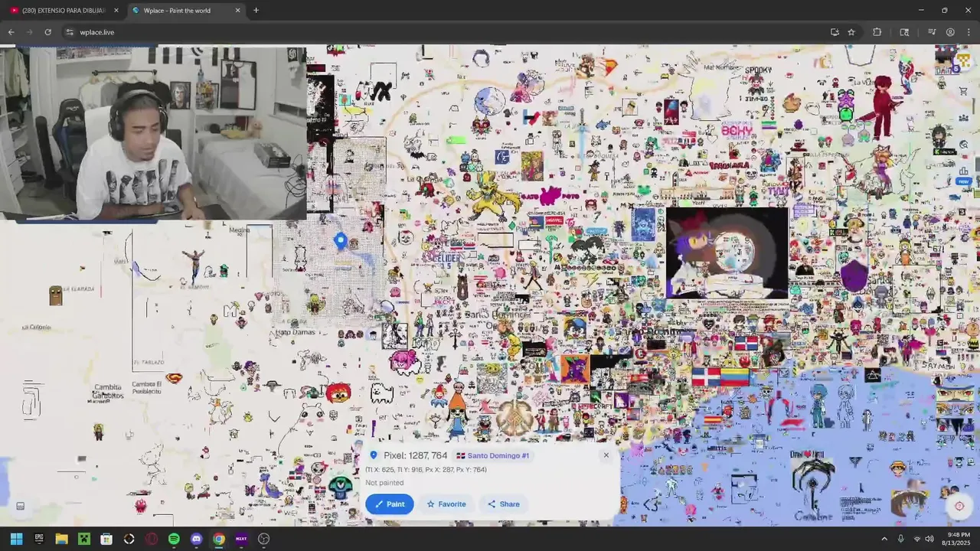This screenshot has width=980, height=551.
Task: Click the Chrome taskbar icon
Action: pos(219,539)
